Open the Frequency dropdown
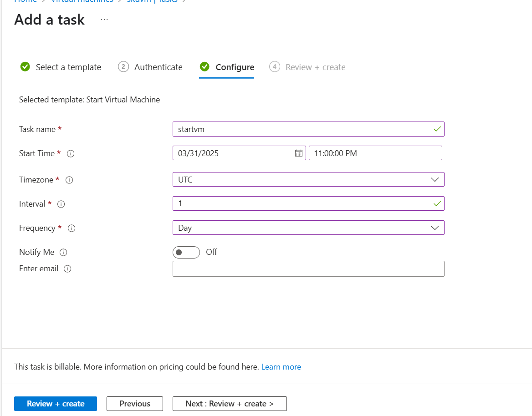The image size is (532, 416). tap(308, 228)
